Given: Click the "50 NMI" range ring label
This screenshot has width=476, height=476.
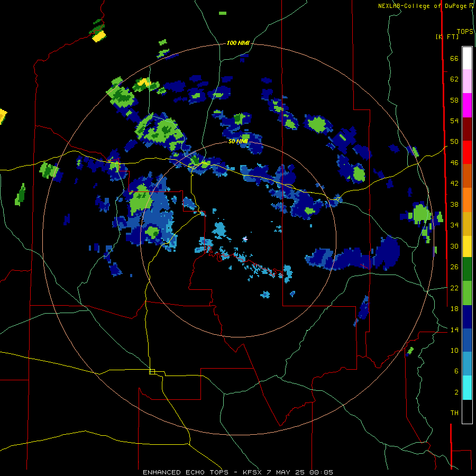Looking at the screenshot, I should pos(238,141).
